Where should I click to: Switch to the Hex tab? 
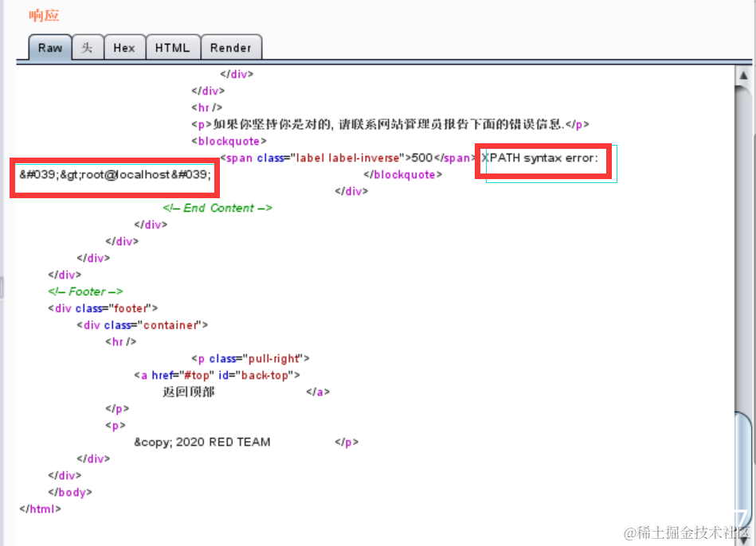[124, 48]
